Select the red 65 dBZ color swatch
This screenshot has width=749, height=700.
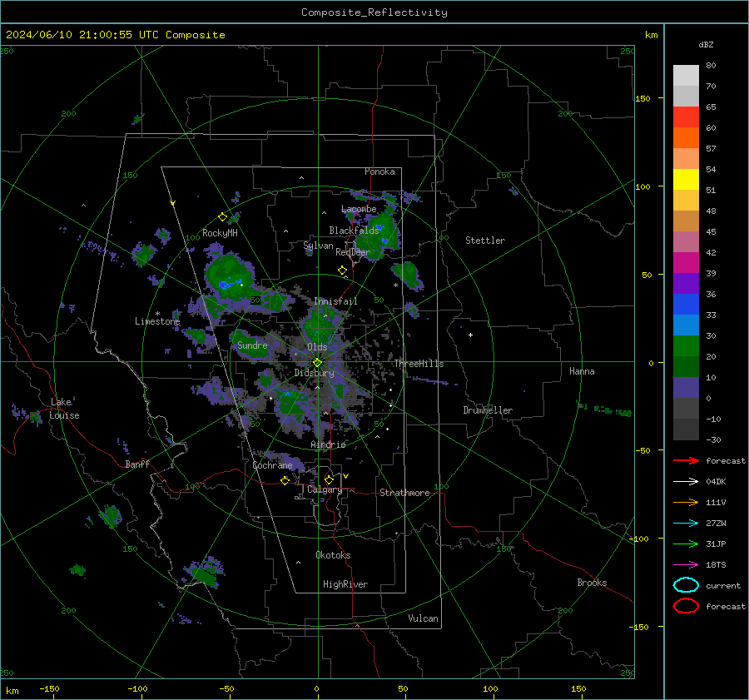click(686, 117)
